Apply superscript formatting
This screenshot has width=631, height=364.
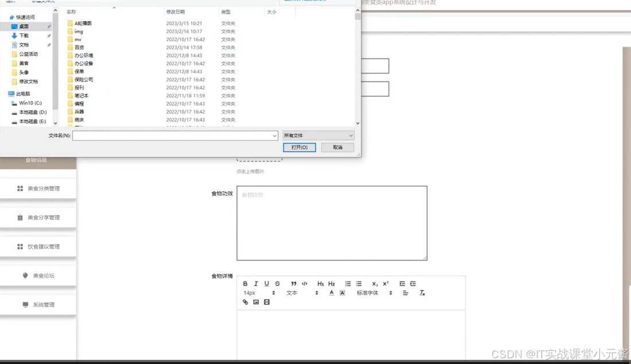pos(385,284)
